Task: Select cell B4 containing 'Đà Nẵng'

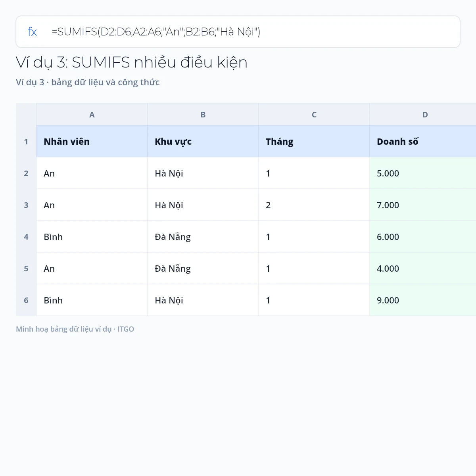Action: click(x=203, y=237)
